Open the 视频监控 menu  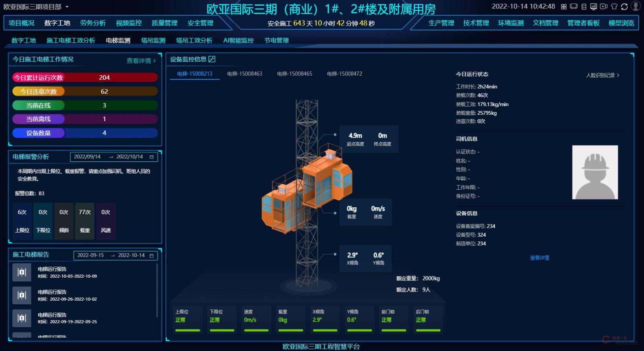pos(129,23)
